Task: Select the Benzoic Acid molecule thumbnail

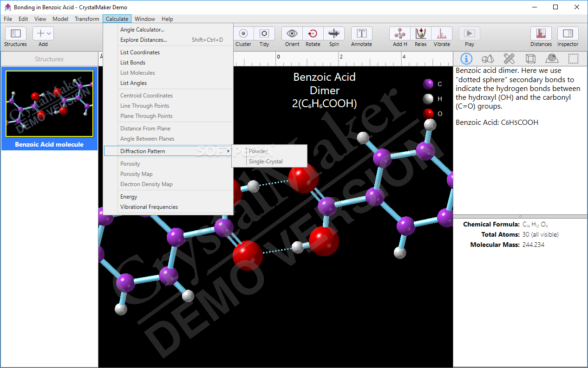Action: point(49,103)
